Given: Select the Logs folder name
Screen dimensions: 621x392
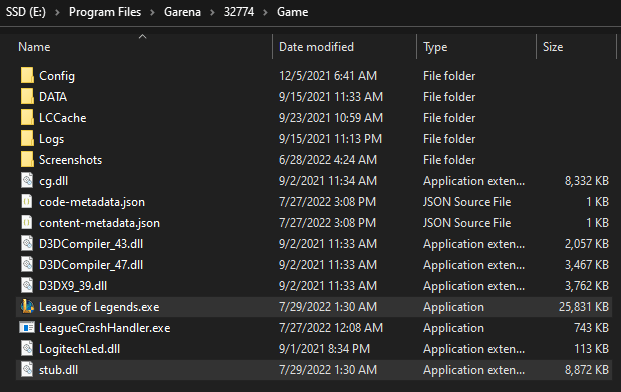Looking at the screenshot, I should 51,139.
